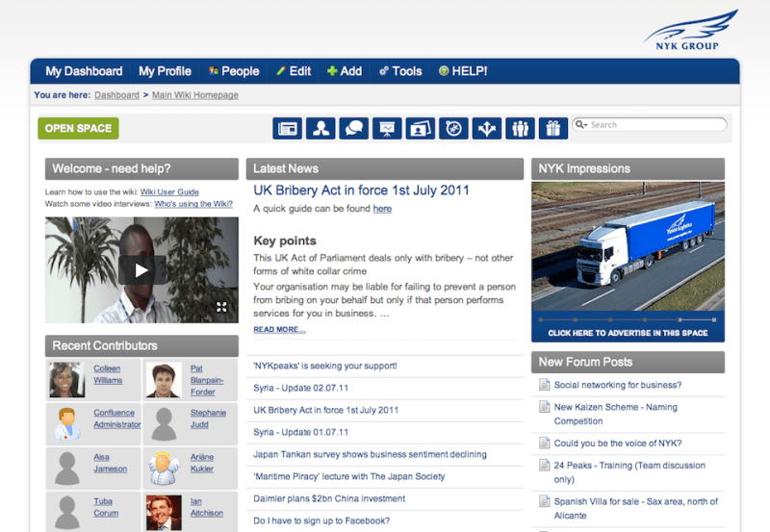Play the welcome interview video
The image size is (770, 532).
[x=141, y=270]
